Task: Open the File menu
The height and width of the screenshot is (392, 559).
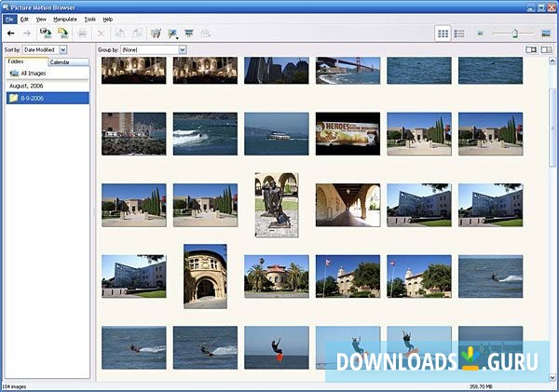Action: [x=9, y=20]
